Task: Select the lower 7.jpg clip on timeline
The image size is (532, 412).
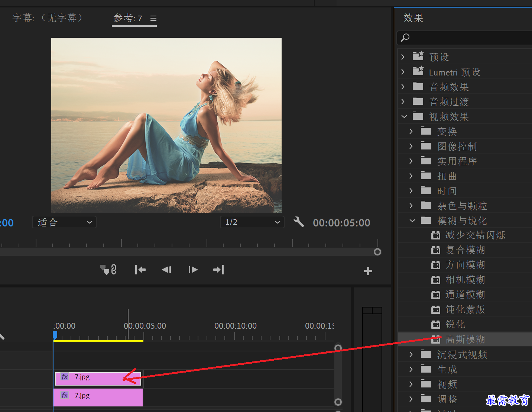Action: pyautogui.click(x=98, y=397)
